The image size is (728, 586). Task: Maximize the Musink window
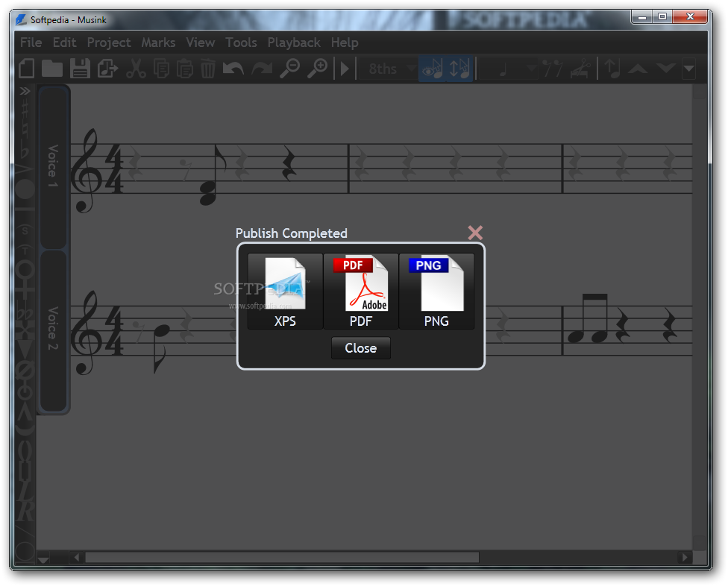[662, 17]
